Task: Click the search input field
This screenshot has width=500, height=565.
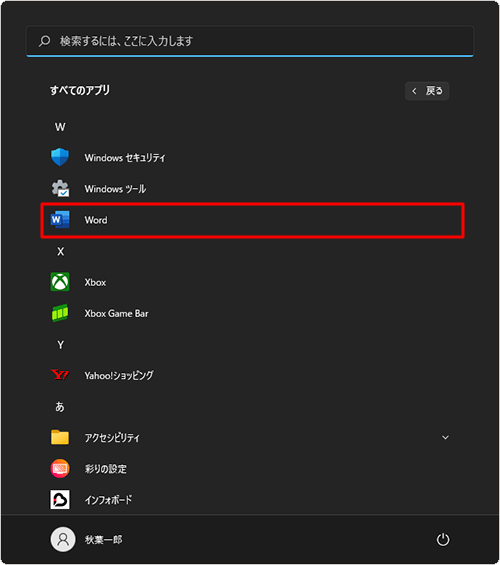Action: [250, 41]
